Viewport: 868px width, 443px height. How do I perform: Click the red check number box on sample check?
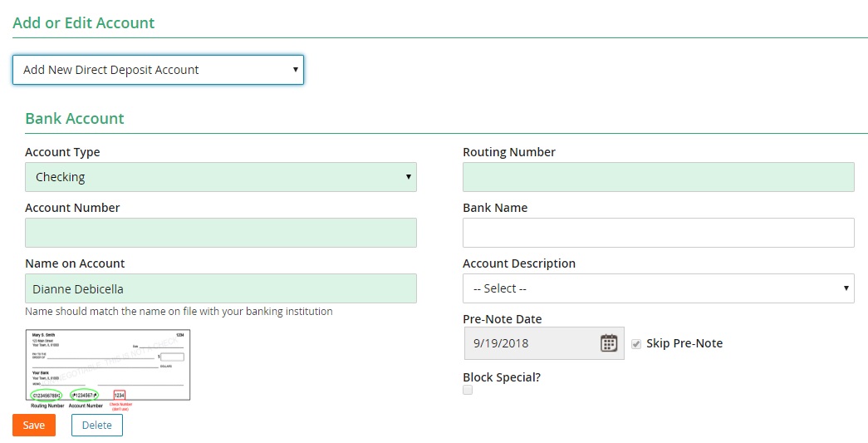click(120, 395)
